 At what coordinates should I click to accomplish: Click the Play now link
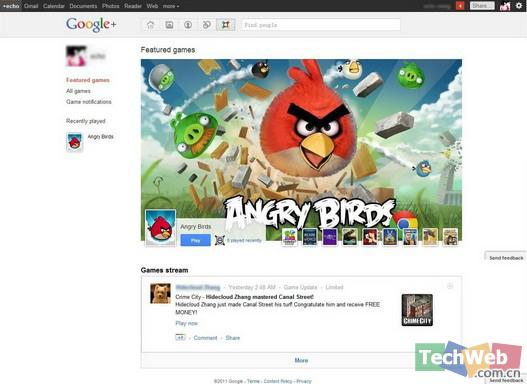point(187,323)
